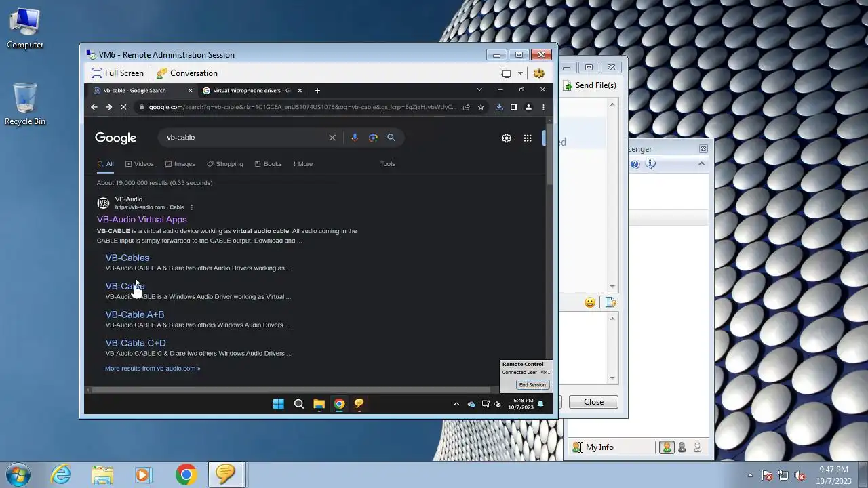Open Chrome profile avatar
The width and height of the screenshot is (868, 488).
point(528,107)
